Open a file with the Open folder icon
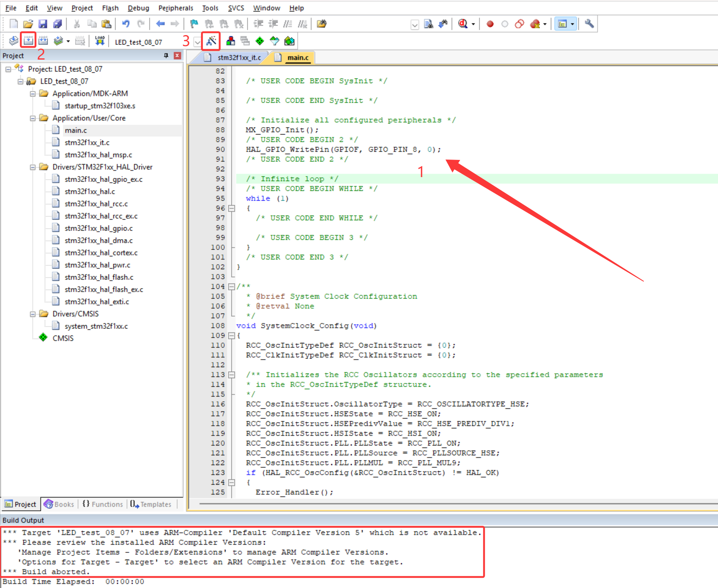The image size is (718, 588). 28,24
